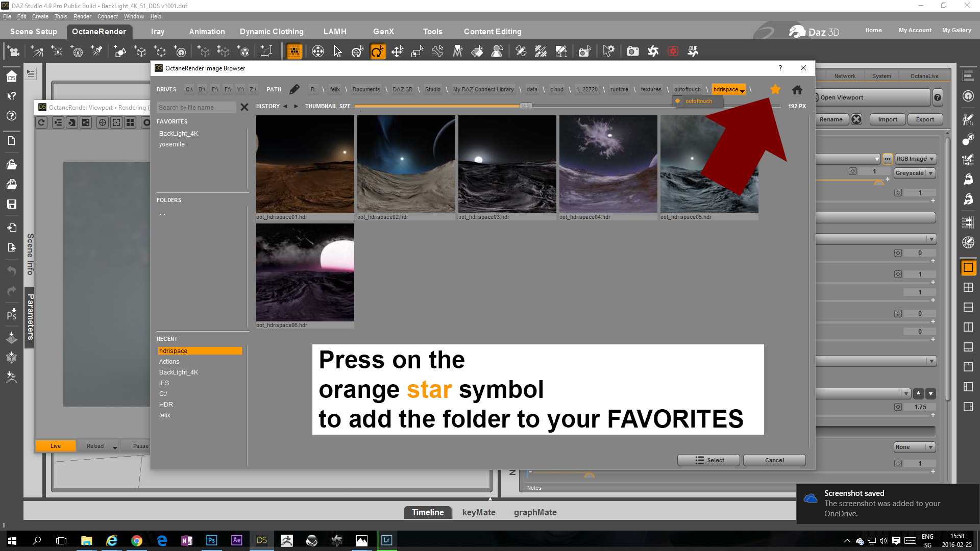Click the orange star favorites icon

click(775, 89)
